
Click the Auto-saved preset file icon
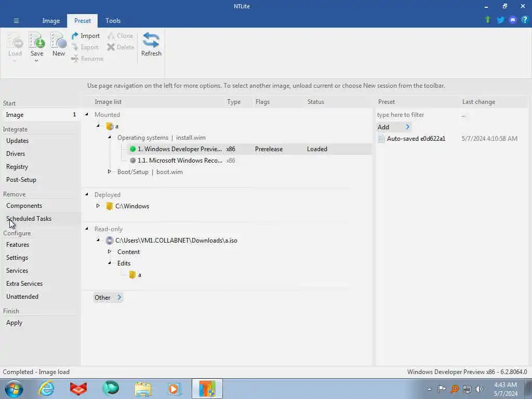[x=381, y=139]
